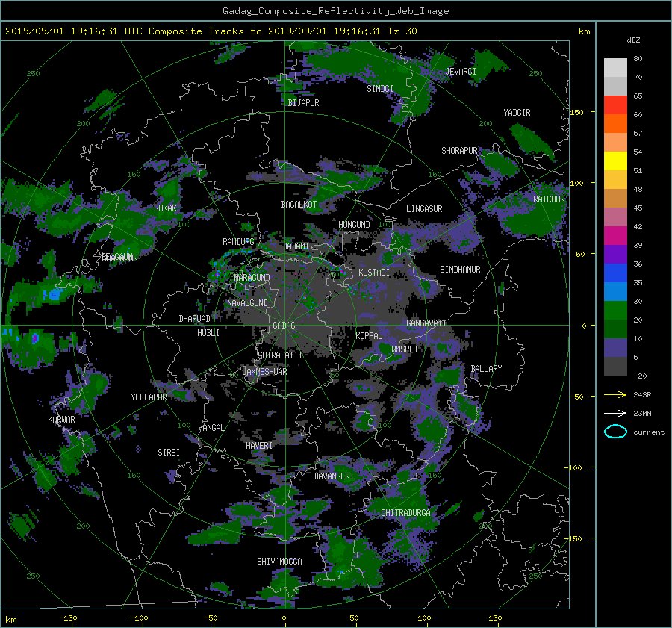Click the JEVARGI city label

click(x=461, y=72)
